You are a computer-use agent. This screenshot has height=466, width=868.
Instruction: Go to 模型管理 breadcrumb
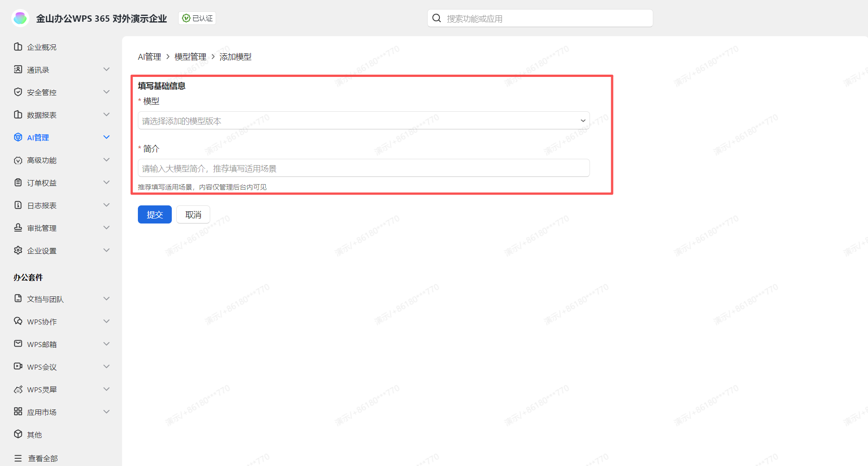(x=190, y=57)
